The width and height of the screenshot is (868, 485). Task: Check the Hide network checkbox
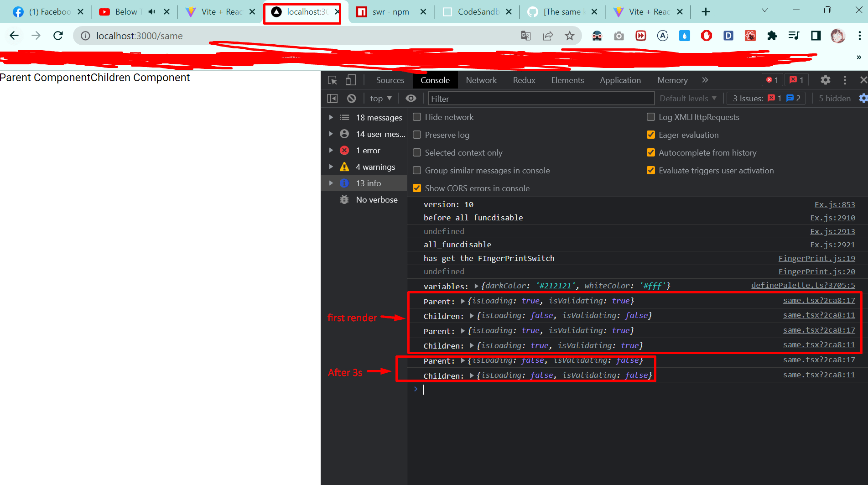point(417,117)
